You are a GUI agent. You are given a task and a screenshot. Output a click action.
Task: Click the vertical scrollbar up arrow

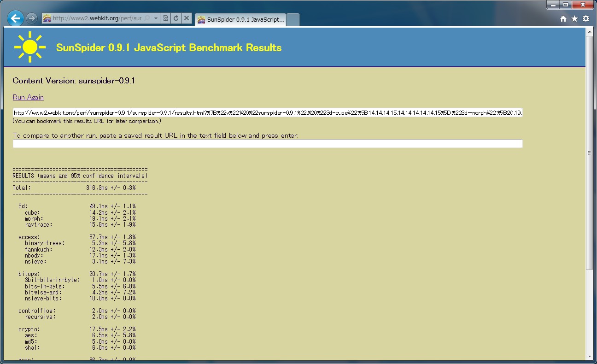(589, 31)
